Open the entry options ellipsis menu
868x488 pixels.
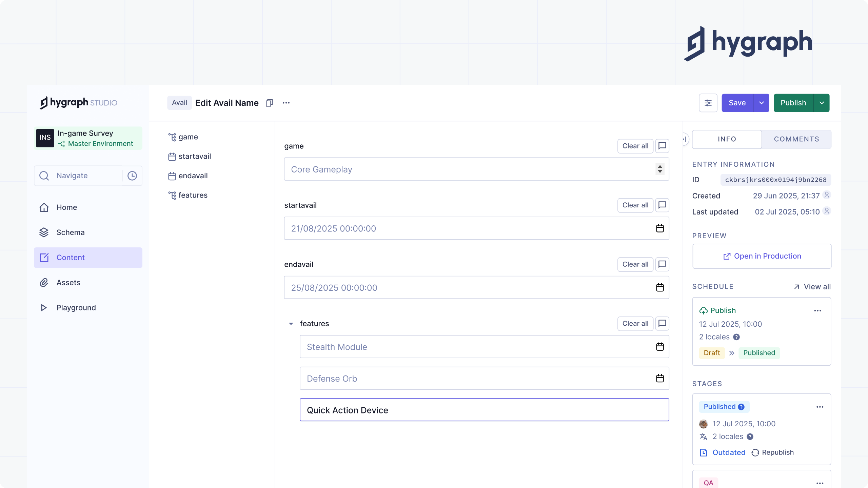pyautogui.click(x=286, y=103)
